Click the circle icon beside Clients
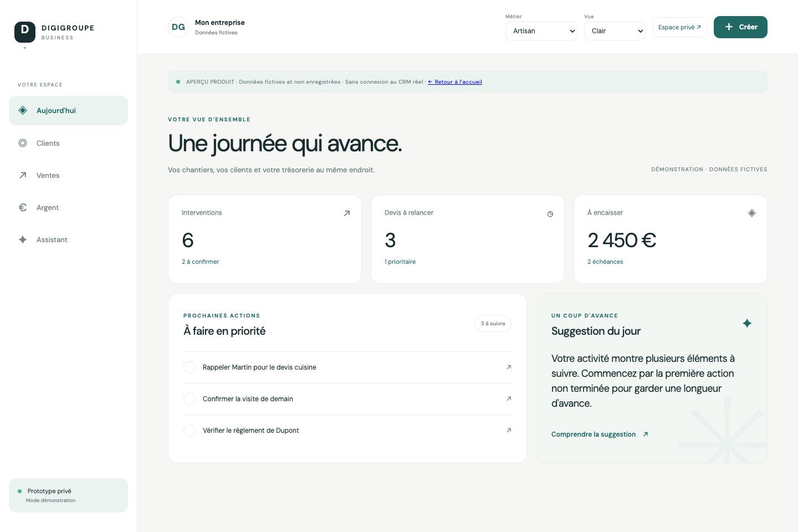The image size is (798, 532). (23, 143)
